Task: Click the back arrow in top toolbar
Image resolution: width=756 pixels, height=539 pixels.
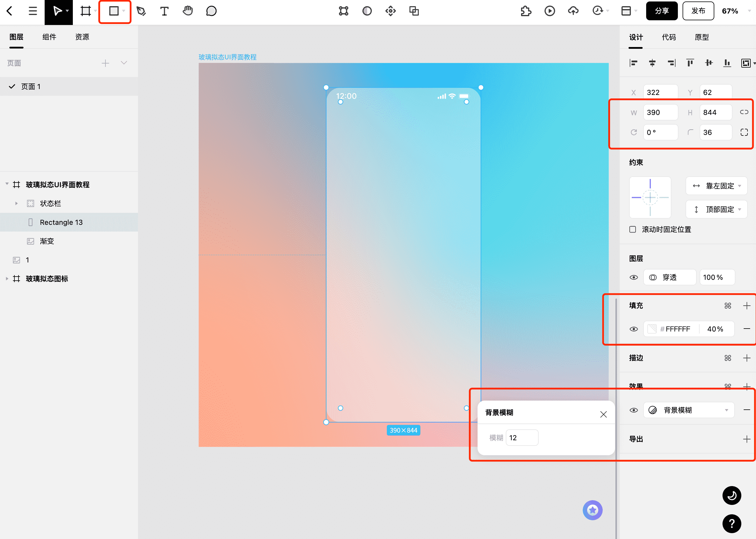Action: pos(10,11)
